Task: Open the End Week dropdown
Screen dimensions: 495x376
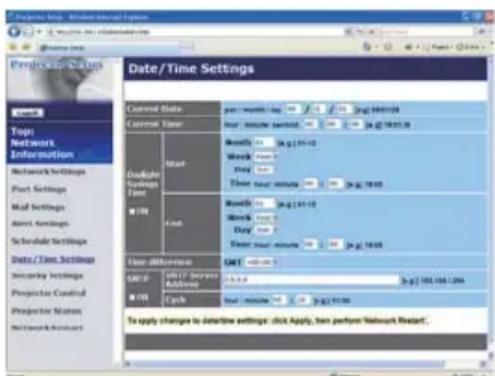Action: click(x=266, y=218)
